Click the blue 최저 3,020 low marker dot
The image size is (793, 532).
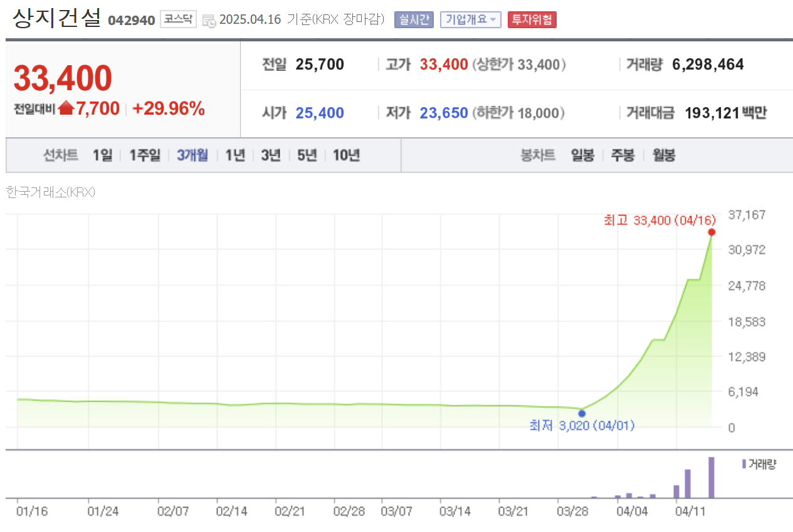pos(582,413)
